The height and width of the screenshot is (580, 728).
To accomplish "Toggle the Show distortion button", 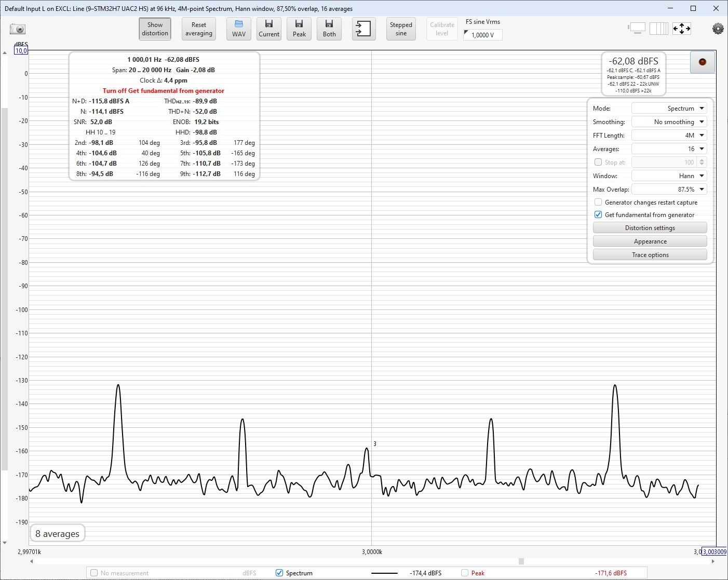I will (x=155, y=29).
